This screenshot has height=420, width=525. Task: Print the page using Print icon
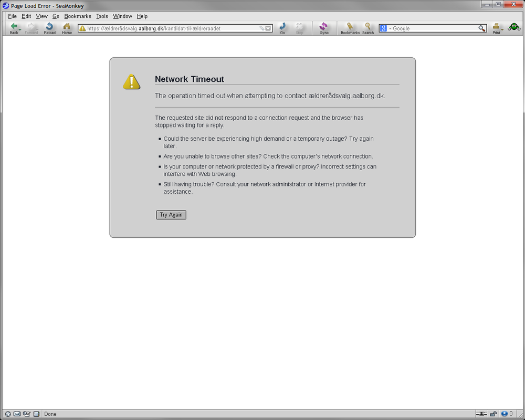point(496,28)
